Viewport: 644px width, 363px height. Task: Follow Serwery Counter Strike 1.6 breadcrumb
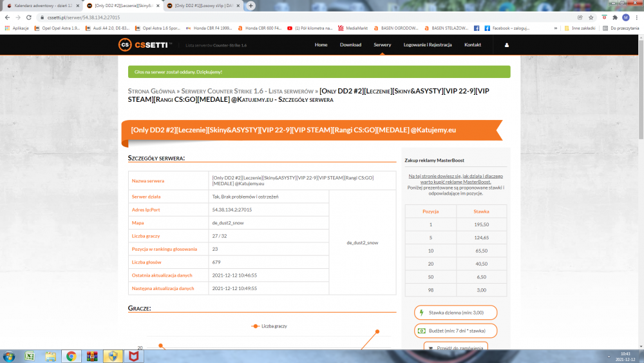pos(247,92)
